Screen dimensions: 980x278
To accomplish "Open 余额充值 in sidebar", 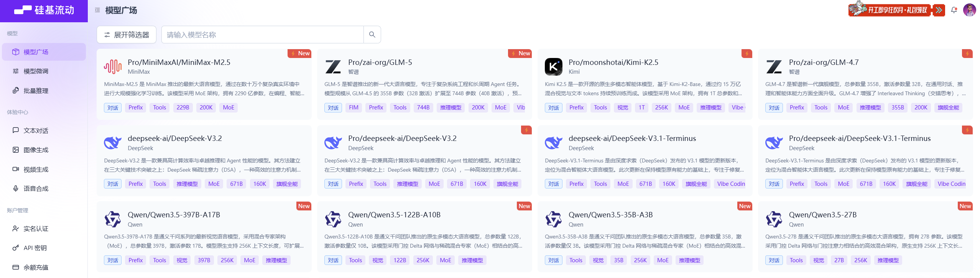I will (44, 267).
